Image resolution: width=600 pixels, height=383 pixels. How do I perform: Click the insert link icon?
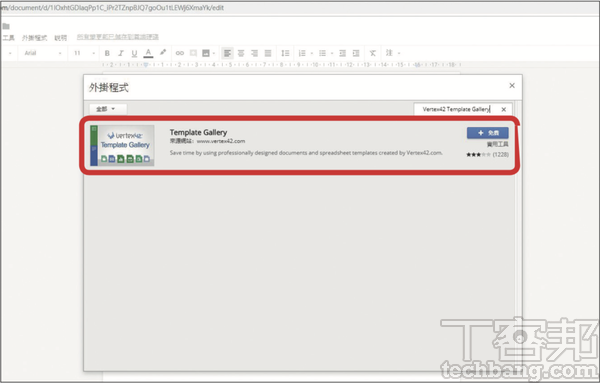[179, 53]
